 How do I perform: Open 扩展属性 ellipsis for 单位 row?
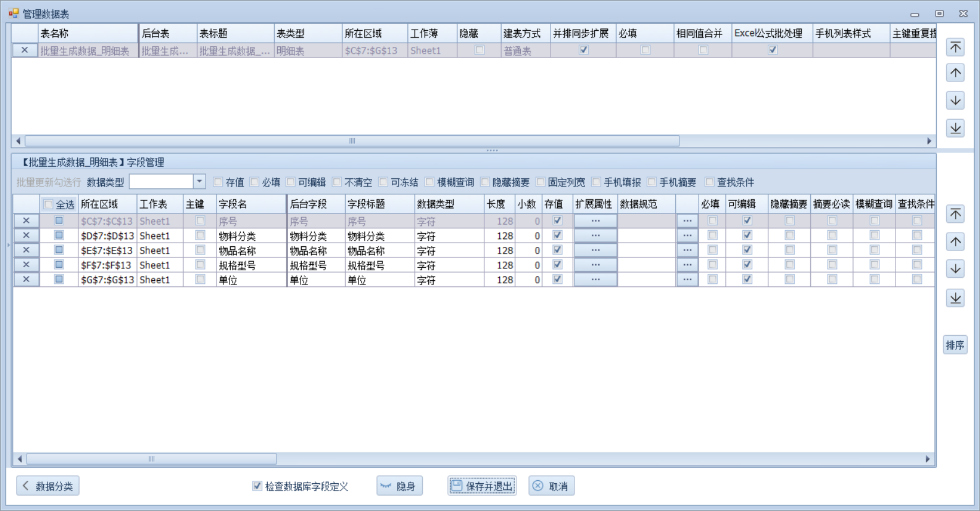(595, 280)
